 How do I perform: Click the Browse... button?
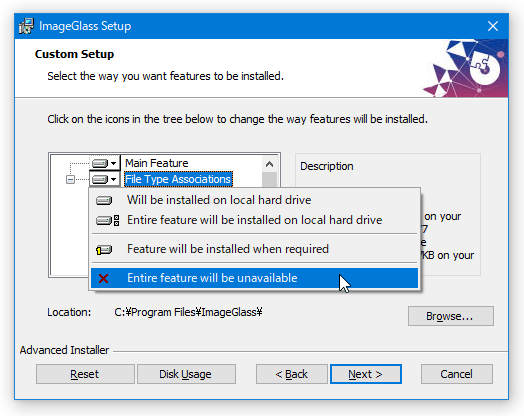tap(450, 316)
